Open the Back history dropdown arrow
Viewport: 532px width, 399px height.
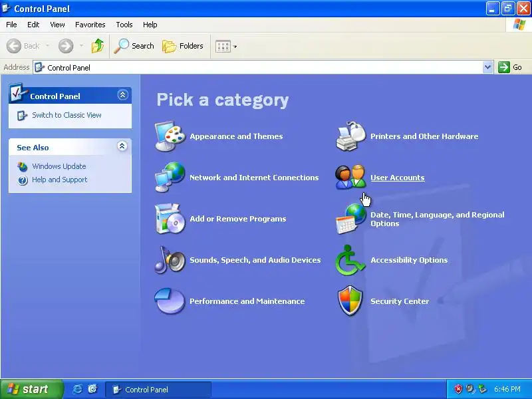tap(47, 45)
